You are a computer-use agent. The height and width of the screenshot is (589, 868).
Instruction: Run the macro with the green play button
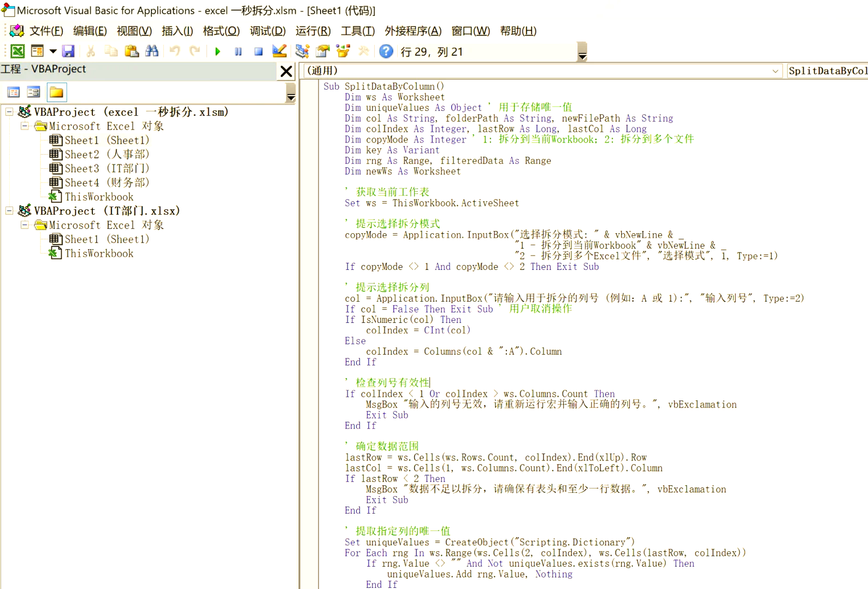click(217, 51)
